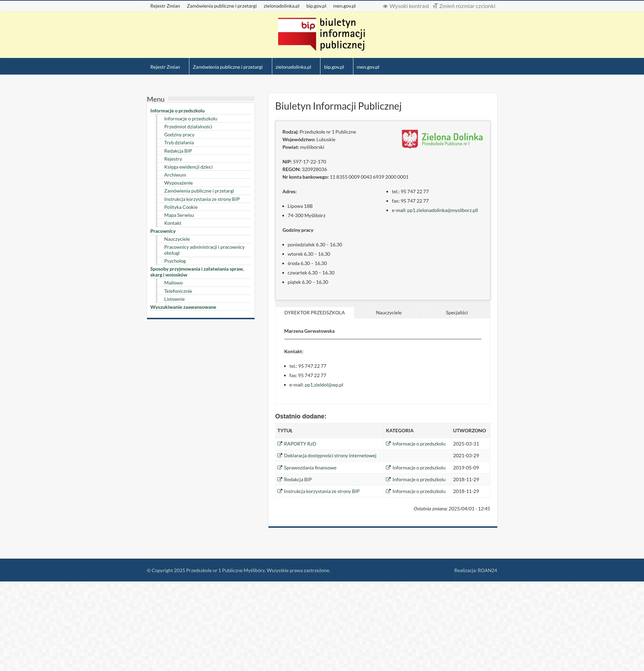Open the Specjaliści tab
The height and width of the screenshot is (671, 644).
457,312
